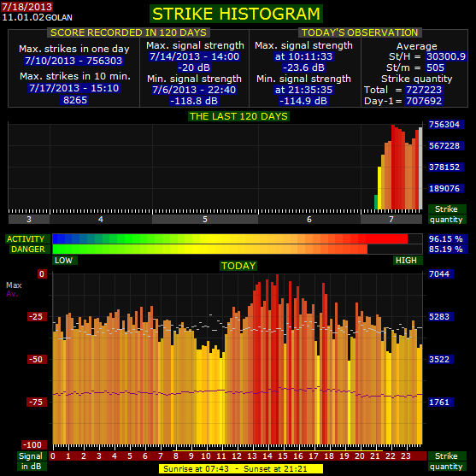Click the 189076 axis value
Viewport: 476px width, 476px height.
pos(445,189)
